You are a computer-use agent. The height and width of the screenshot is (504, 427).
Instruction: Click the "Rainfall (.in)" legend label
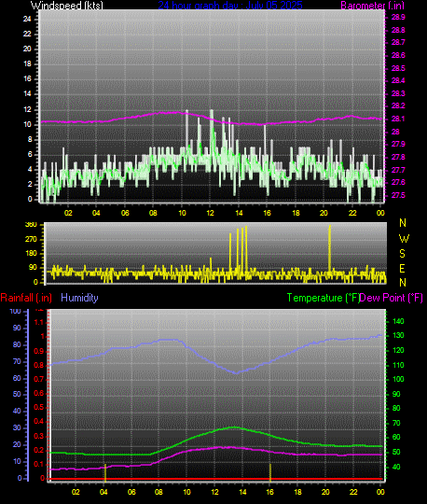pos(26,298)
